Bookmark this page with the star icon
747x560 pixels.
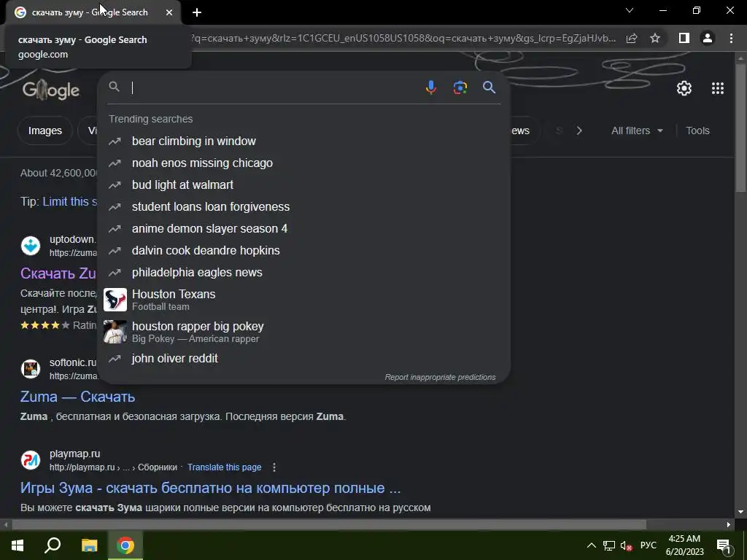pyautogui.click(x=655, y=38)
